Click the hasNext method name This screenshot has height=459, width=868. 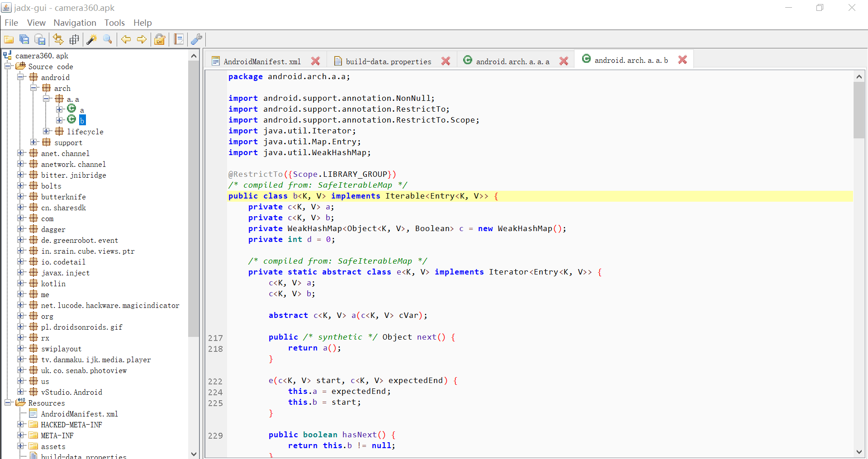point(360,435)
